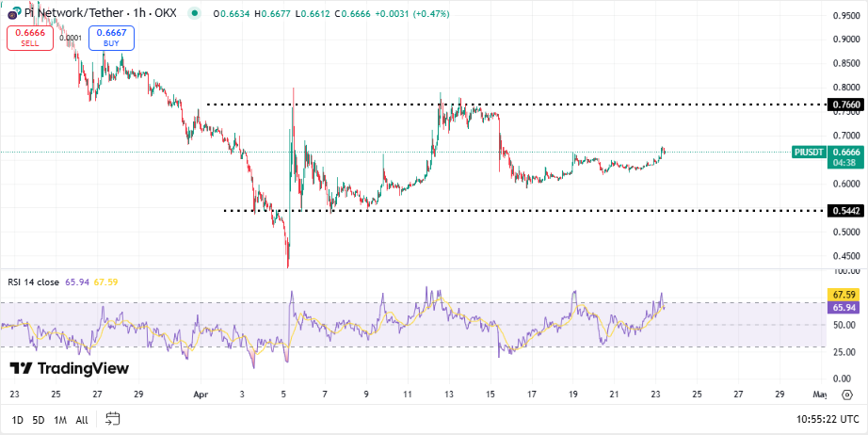
Task: Click the 9 date label on time axis
Action: 366,395
